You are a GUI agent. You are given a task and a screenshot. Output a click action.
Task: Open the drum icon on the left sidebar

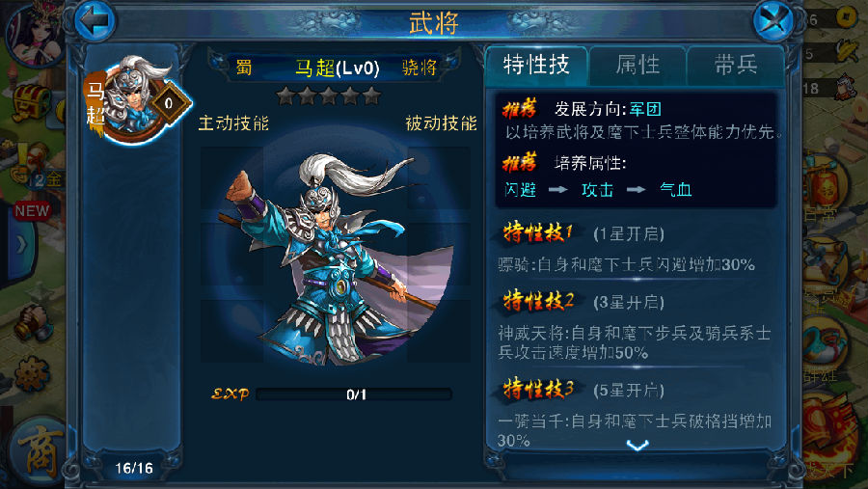pyautogui.click(x=35, y=322)
